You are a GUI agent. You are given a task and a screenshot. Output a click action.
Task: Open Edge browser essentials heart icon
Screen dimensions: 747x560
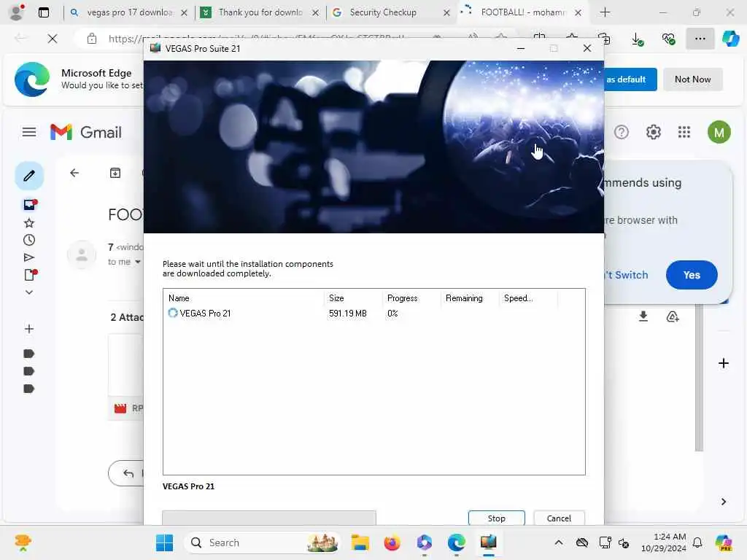point(668,39)
